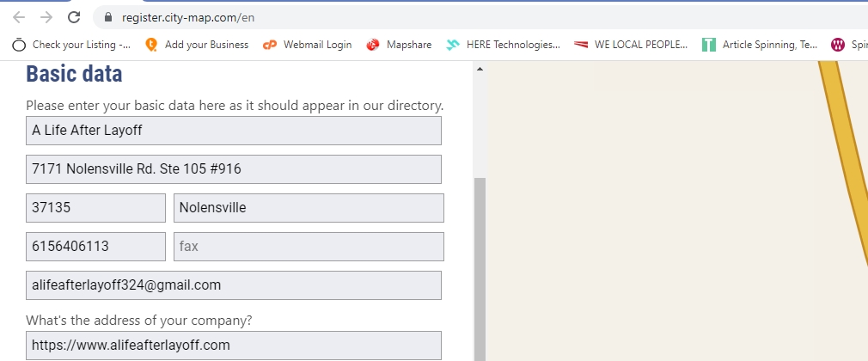Open the HERE Technologies bookmark
This screenshot has width=868, height=361.
click(504, 45)
